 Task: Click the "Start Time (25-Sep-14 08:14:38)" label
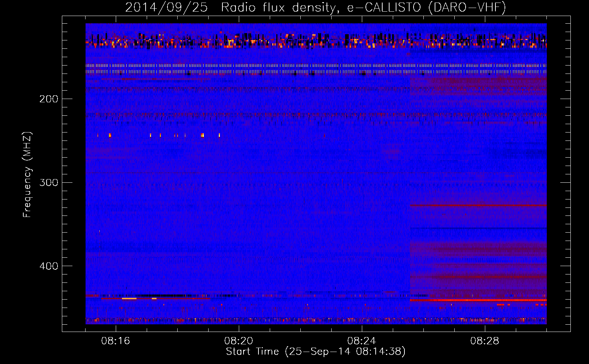(316, 352)
